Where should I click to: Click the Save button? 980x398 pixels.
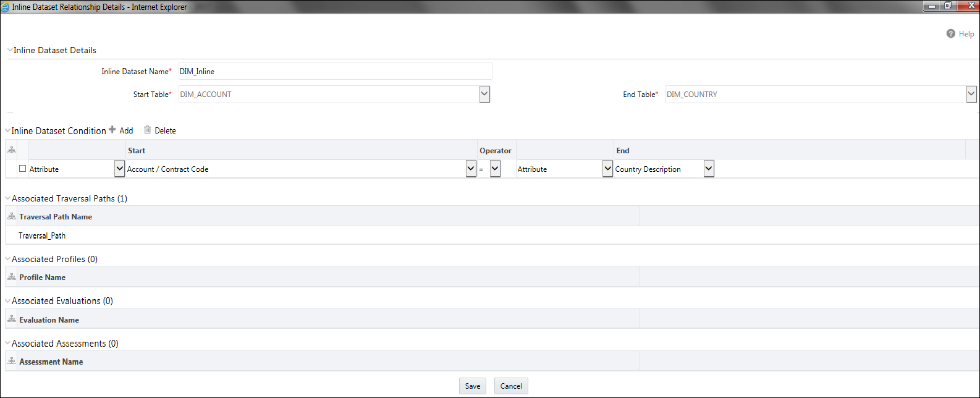pos(473,386)
